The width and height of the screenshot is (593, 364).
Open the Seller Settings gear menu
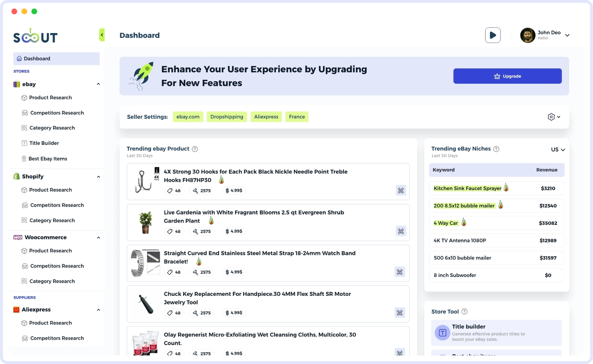pyautogui.click(x=554, y=117)
